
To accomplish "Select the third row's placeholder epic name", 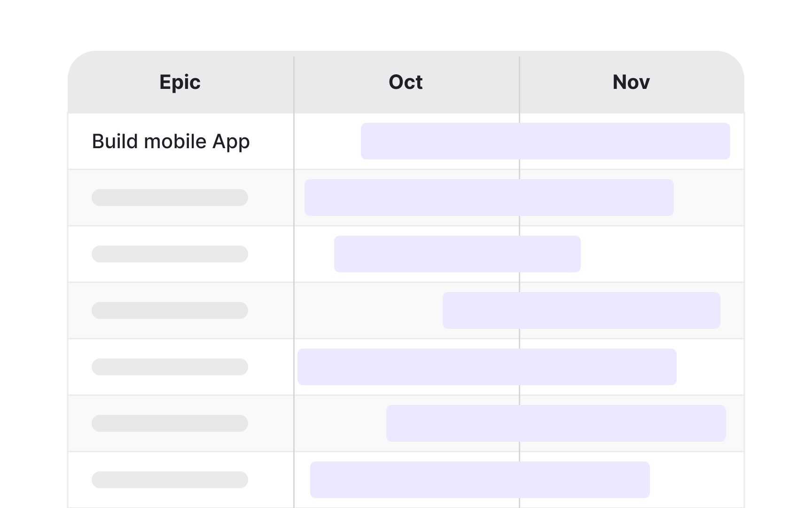I will (x=170, y=254).
